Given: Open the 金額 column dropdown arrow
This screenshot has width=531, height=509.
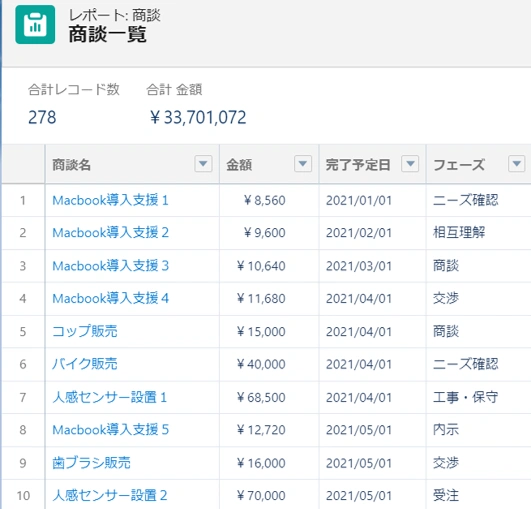Looking at the screenshot, I should pyautogui.click(x=303, y=164).
